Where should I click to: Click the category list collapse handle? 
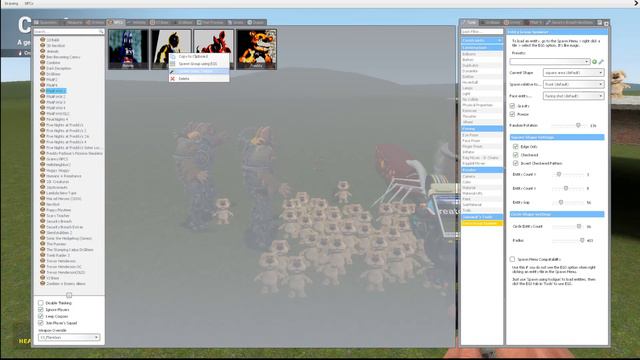pos(69,295)
